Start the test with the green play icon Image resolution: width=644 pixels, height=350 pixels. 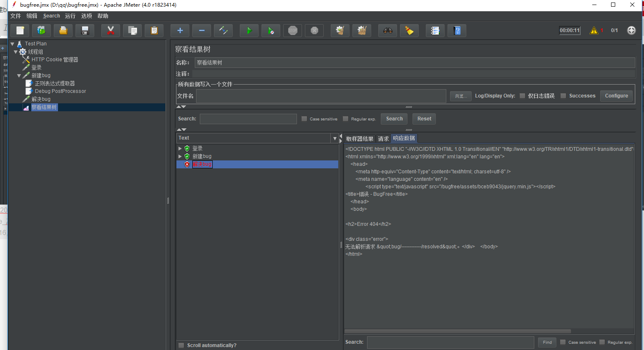[249, 30]
